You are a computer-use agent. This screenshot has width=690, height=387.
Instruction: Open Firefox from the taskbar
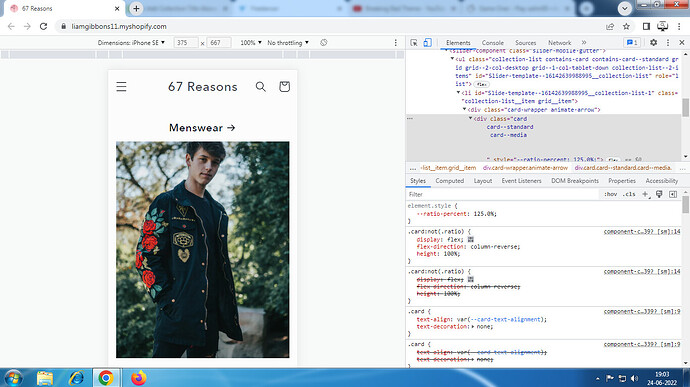138,378
